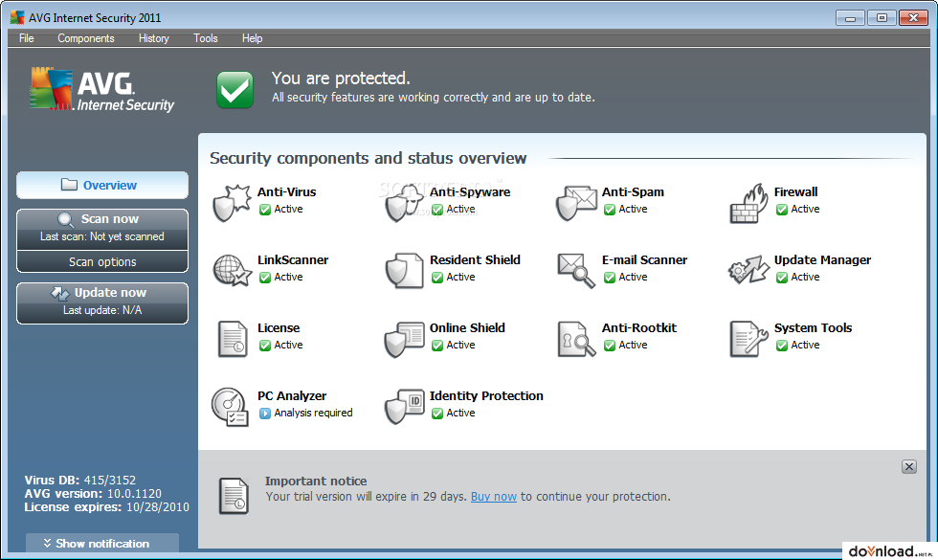938x560 pixels.
Task: Open the Help menu
Action: (252, 38)
